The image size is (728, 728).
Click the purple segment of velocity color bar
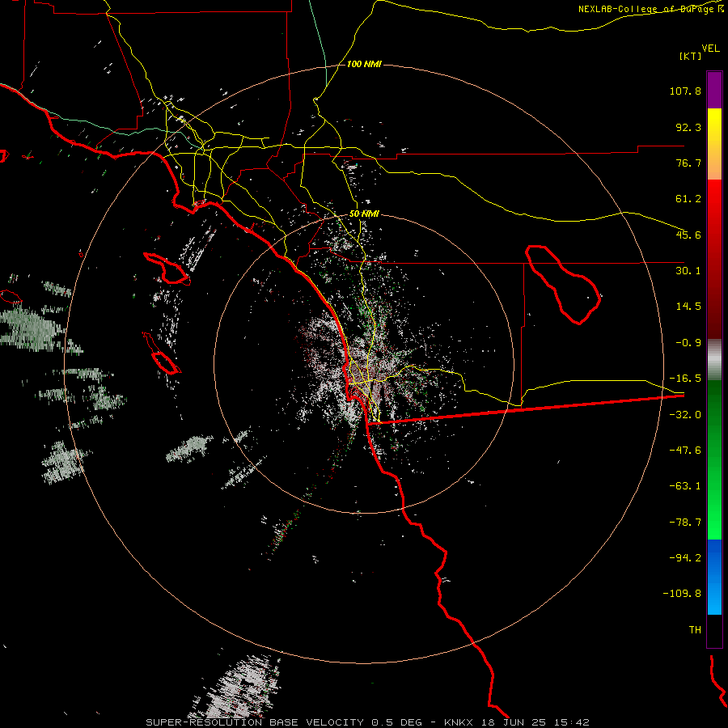tap(714, 90)
